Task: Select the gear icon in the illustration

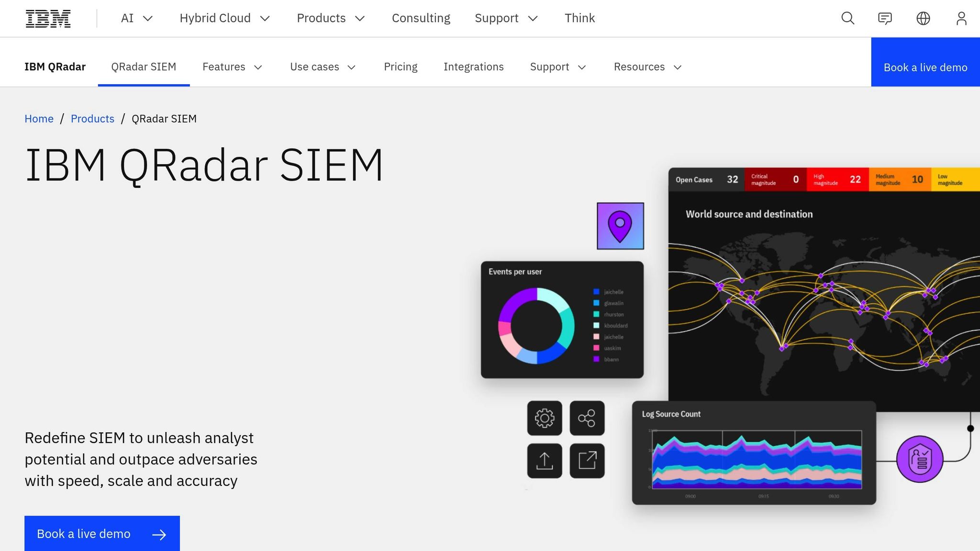Action: pos(545,419)
